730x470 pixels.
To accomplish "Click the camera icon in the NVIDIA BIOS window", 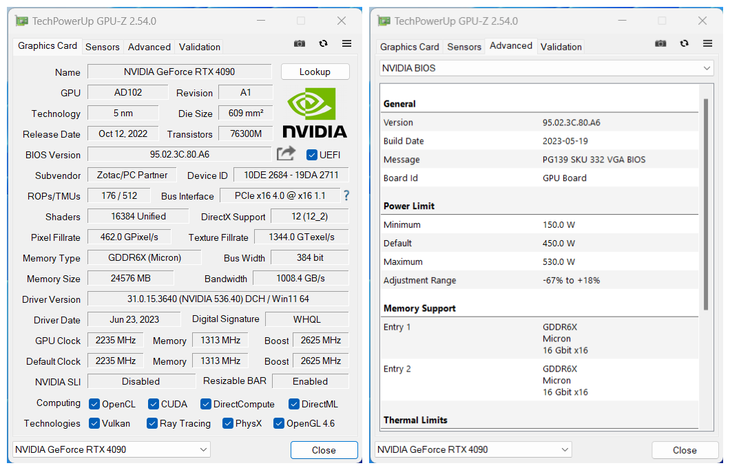I will [x=660, y=46].
